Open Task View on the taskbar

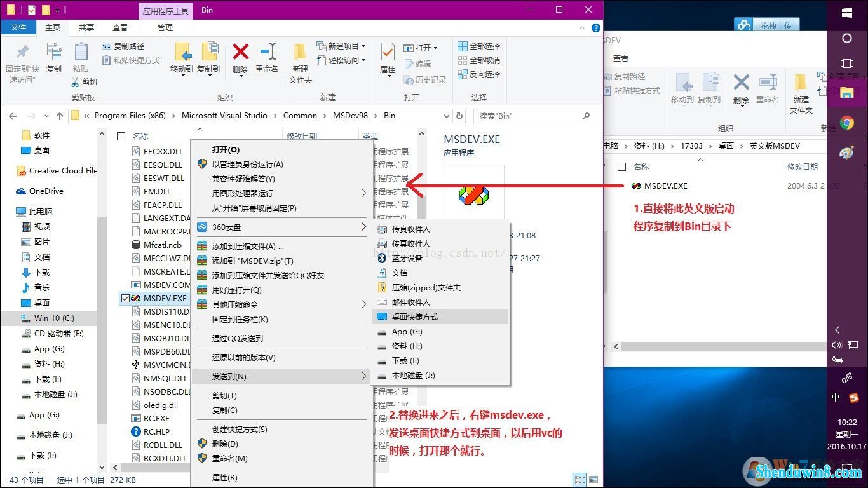pos(846,64)
